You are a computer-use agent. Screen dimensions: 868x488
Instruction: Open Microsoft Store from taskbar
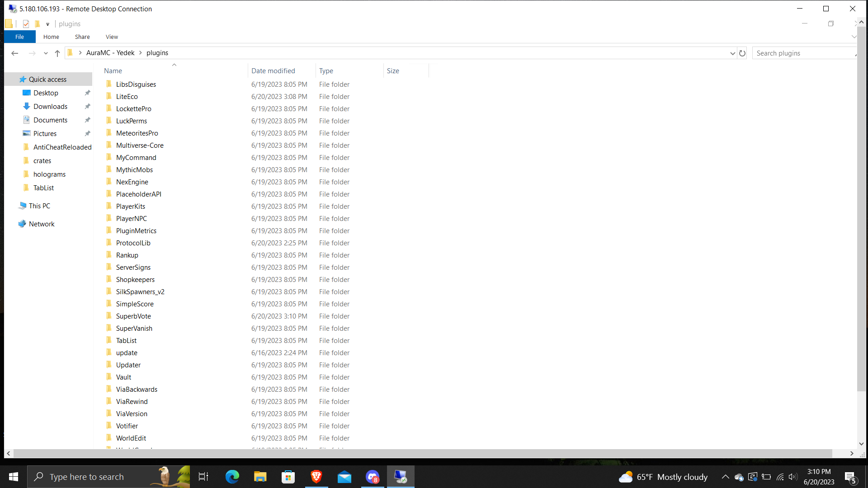tap(288, 477)
